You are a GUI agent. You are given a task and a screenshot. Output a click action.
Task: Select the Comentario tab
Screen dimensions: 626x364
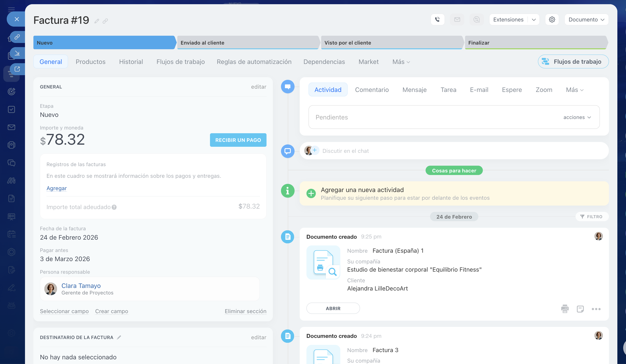pos(372,90)
